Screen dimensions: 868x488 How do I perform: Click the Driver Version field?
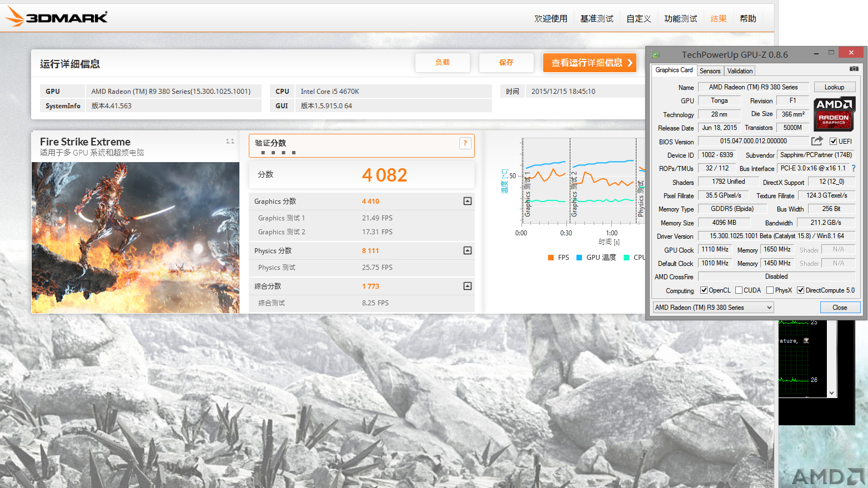776,236
